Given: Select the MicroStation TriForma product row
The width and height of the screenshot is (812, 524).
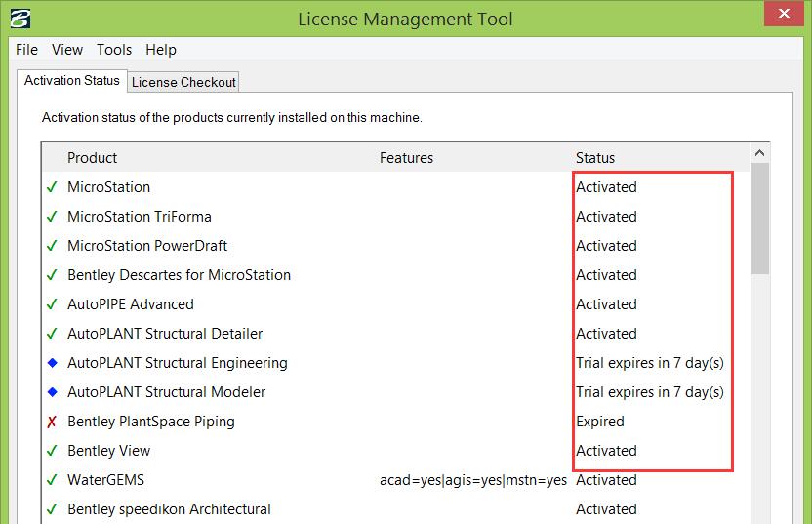Looking at the screenshot, I should tap(140, 217).
